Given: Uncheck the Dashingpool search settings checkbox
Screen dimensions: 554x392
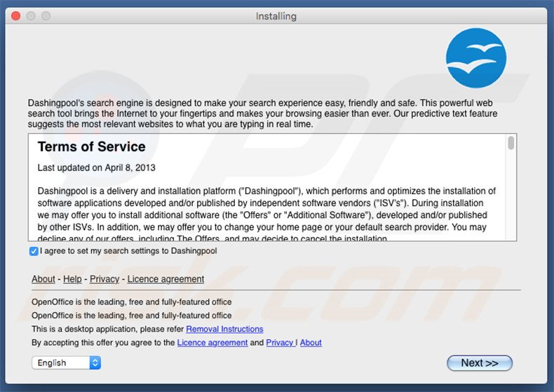Looking at the screenshot, I should [34, 251].
